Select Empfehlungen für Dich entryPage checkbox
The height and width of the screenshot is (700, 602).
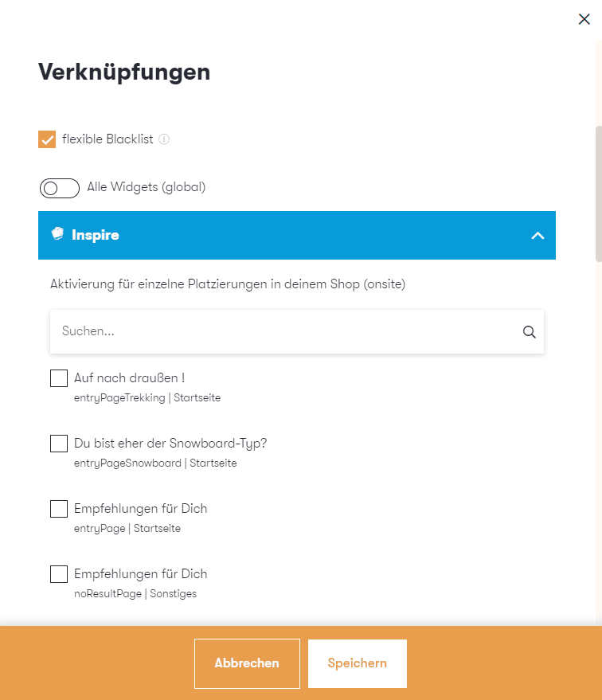pyautogui.click(x=59, y=509)
